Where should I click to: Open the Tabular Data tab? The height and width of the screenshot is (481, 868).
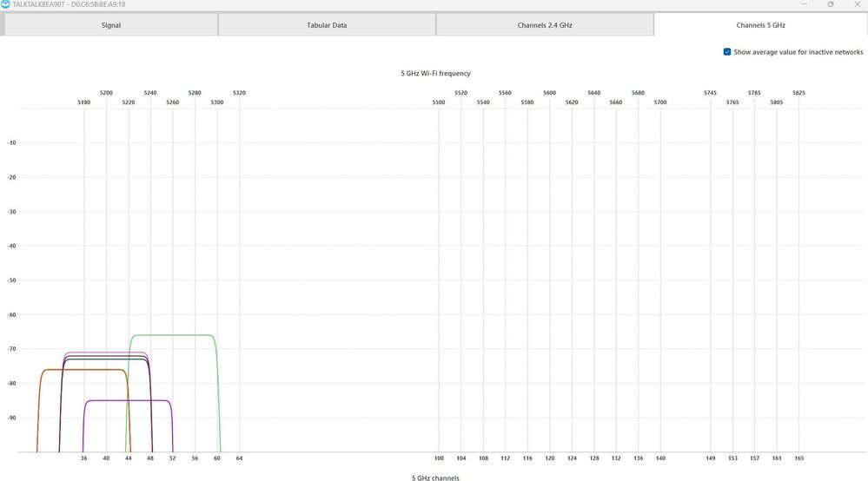(x=327, y=25)
